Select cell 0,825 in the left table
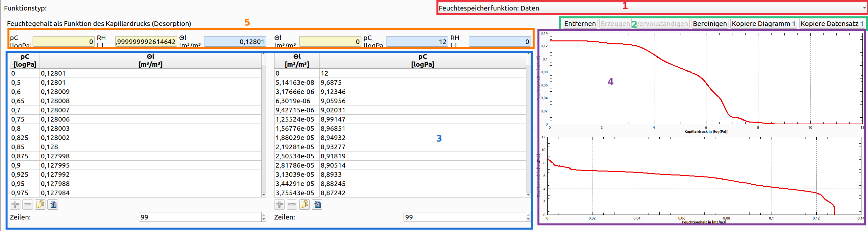The image size is (868, 231). (25, 138)
